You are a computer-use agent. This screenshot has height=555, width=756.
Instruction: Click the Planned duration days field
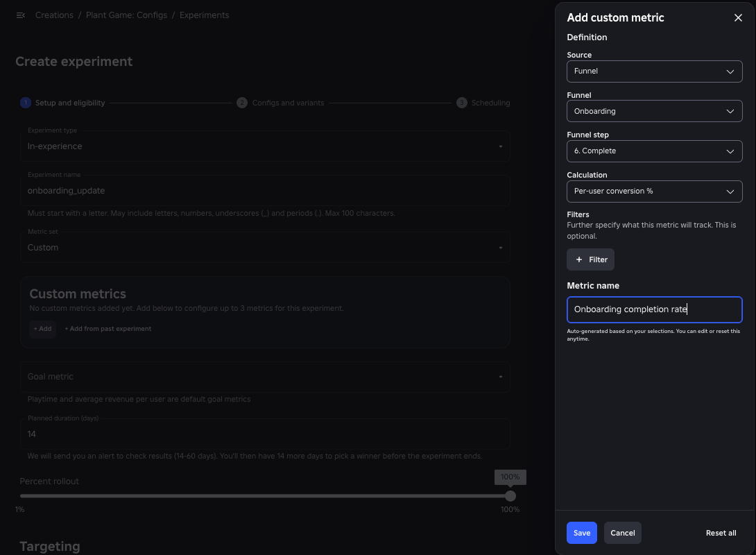(265, 434)
